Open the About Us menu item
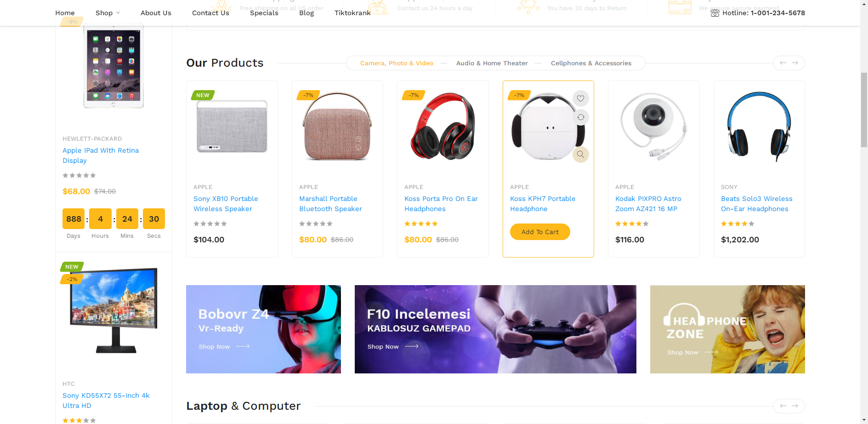This screenshot has width=868, height=424. [156, 13]
